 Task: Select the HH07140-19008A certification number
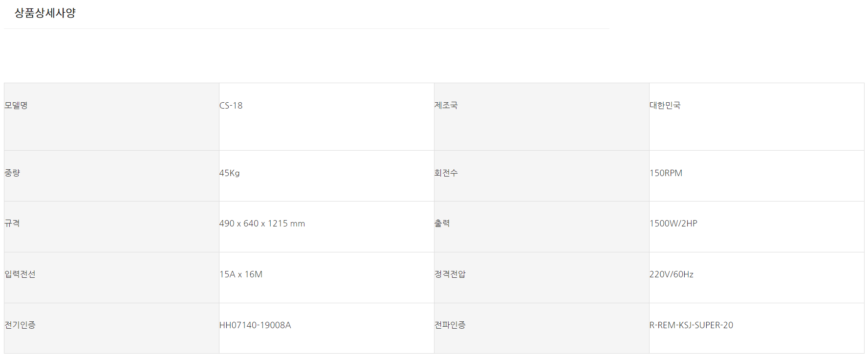click(255, 325)
